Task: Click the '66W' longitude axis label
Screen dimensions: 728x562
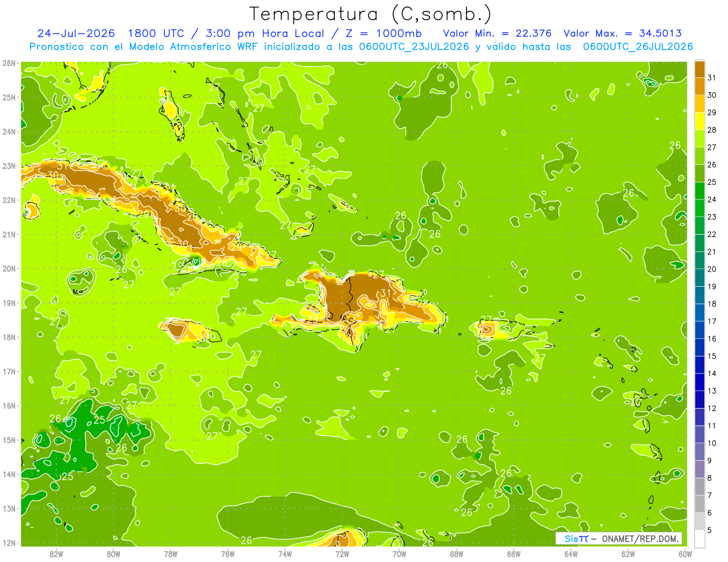Action: point(513,554)
